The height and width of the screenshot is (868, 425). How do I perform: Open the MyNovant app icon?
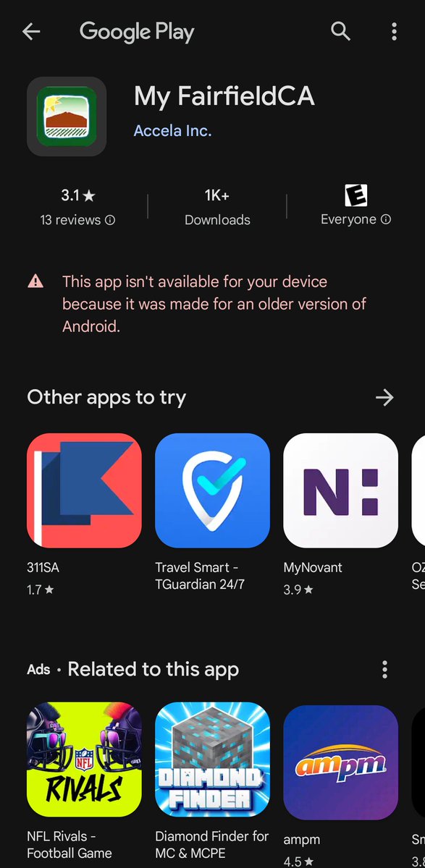pyautogui.click(x=340, y=490)
